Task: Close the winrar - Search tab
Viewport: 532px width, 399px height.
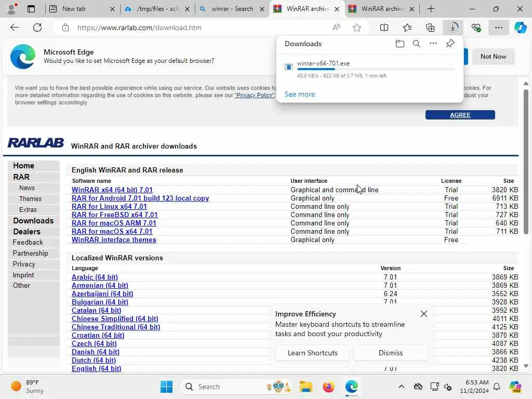Action: pyautogui.click(x=262, y=9)
